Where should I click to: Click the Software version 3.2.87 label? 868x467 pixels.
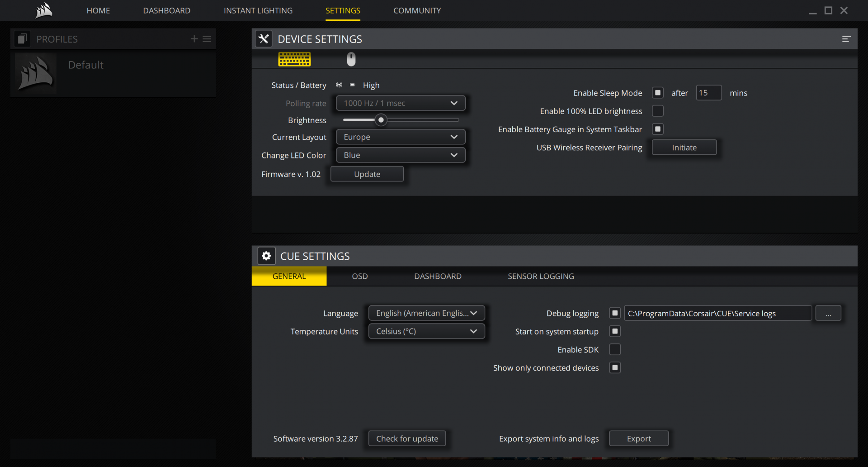tap(316, 438)
